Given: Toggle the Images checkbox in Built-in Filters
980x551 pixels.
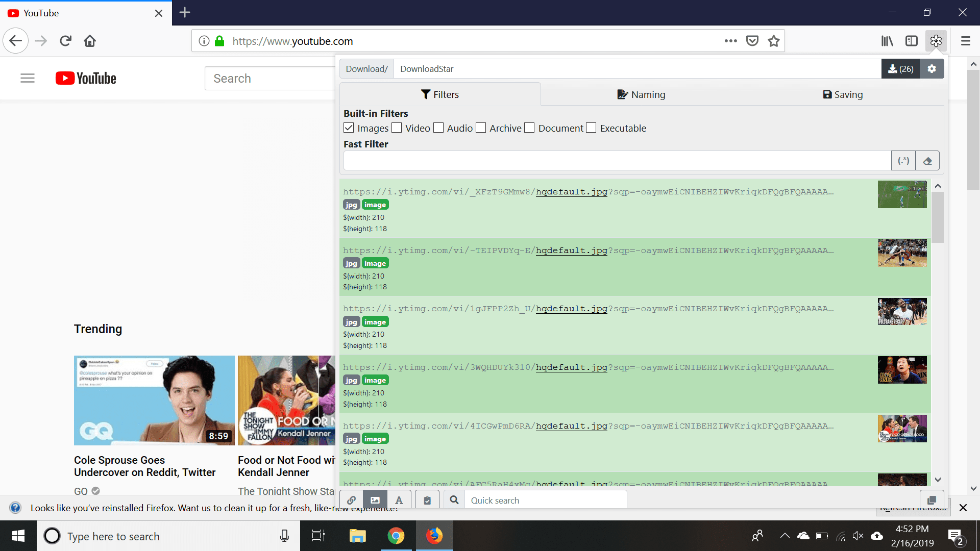Looking at the screenshot, I should [349, 128].
